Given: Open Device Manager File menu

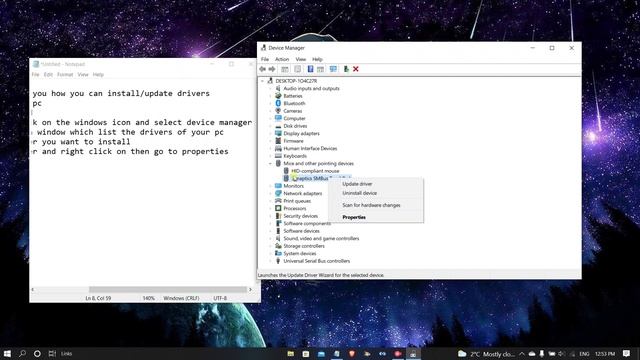Looking at the screenshot, I should pyautogui.click(x=265, y=59).
